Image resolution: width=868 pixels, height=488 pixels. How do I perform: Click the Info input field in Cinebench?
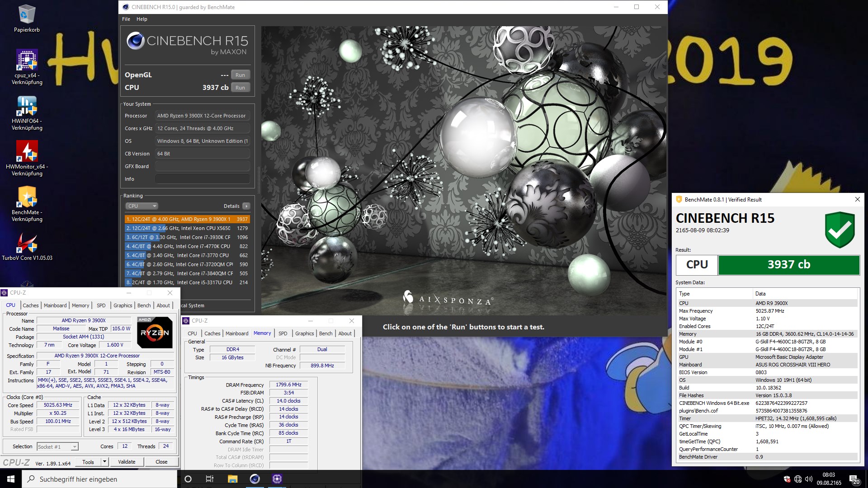(x=203, y=179)
